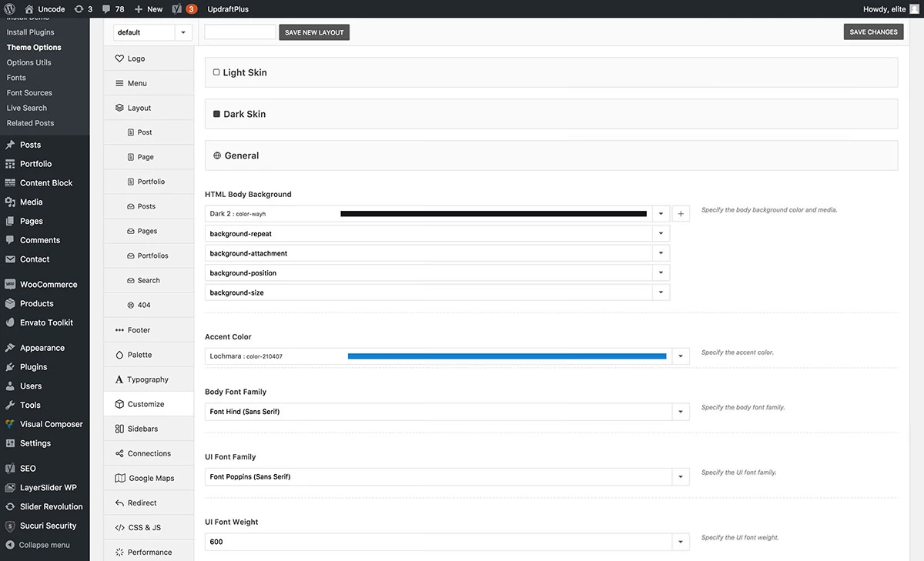924x561 pixels.
Task: Click the SAVE CHANGES button
Action: (x=872, y=32)
